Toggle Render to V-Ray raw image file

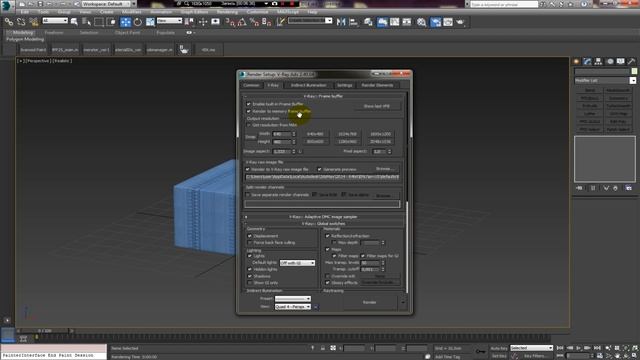[x=248, y=169]
